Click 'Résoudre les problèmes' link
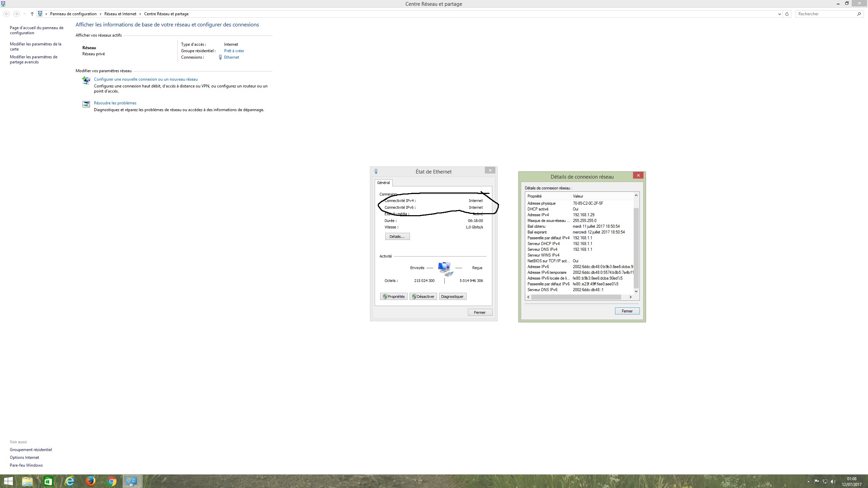868x488 pixels. 115,103
